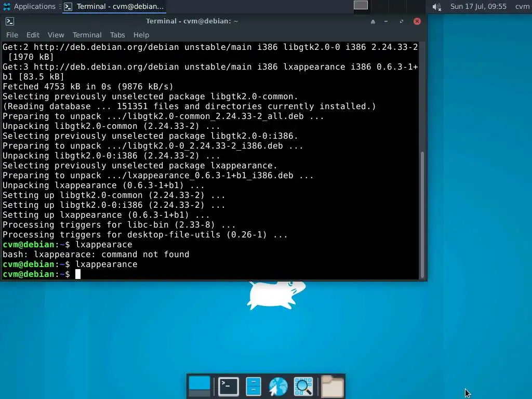This screenshot has height=399, width=532.
Task: Click the 'Get:2 http://deb.debian.org' line
Action: (210, 52)
